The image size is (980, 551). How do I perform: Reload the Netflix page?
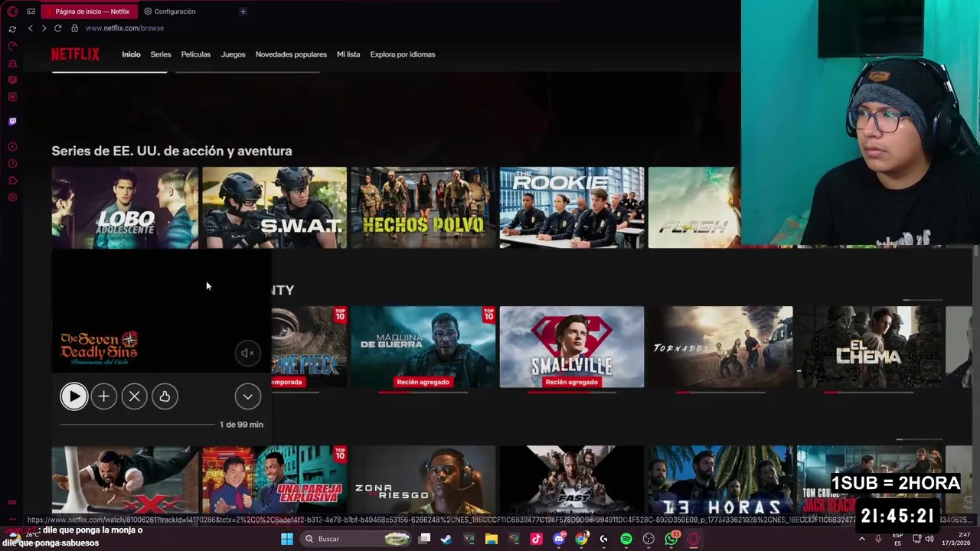tap(57, 28)
